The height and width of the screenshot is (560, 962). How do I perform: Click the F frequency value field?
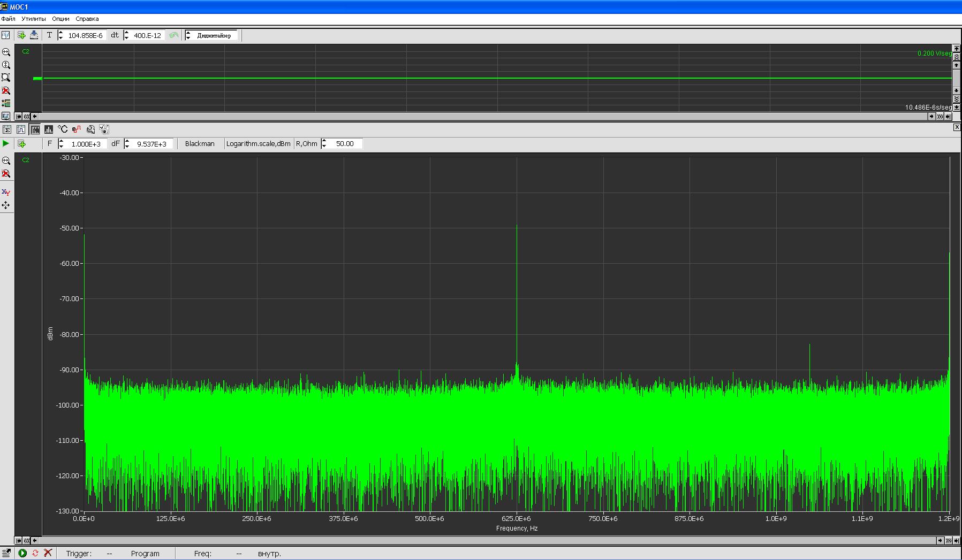coord(86,144)
